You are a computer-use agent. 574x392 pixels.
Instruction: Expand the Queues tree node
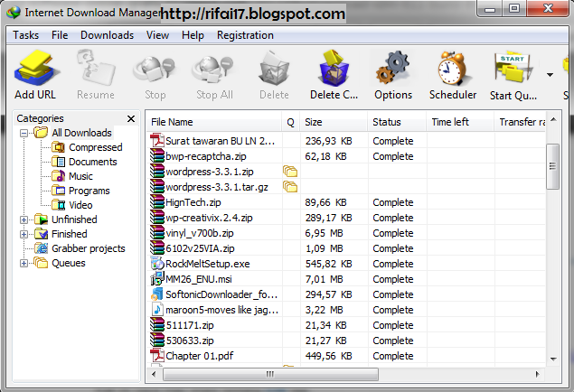tap(24, 263)
